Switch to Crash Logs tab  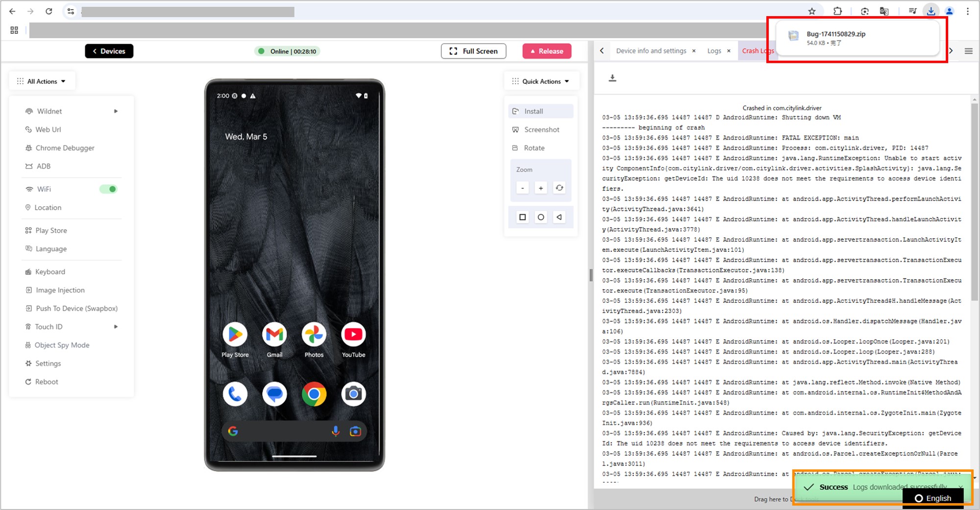pos(758,51)
